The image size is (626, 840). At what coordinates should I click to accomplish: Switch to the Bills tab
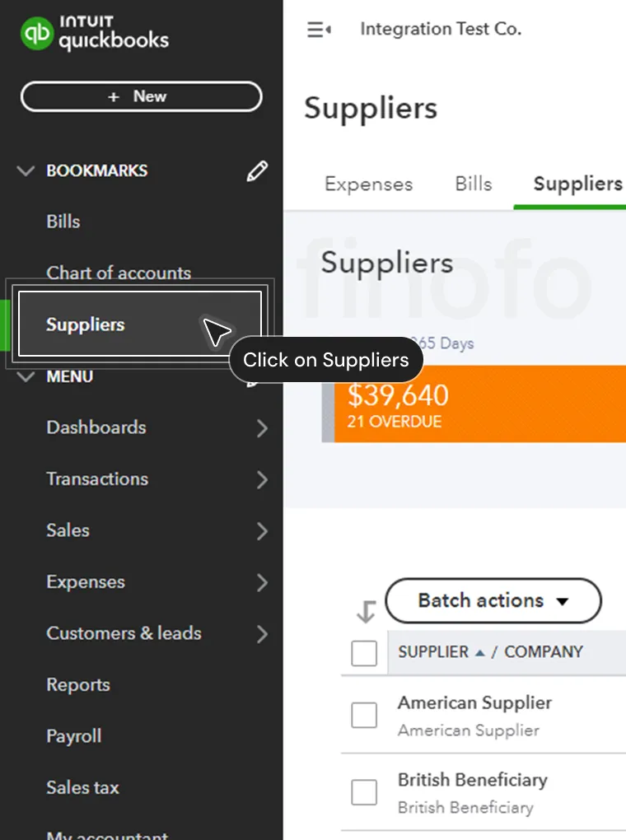click(x=474, y=184)
